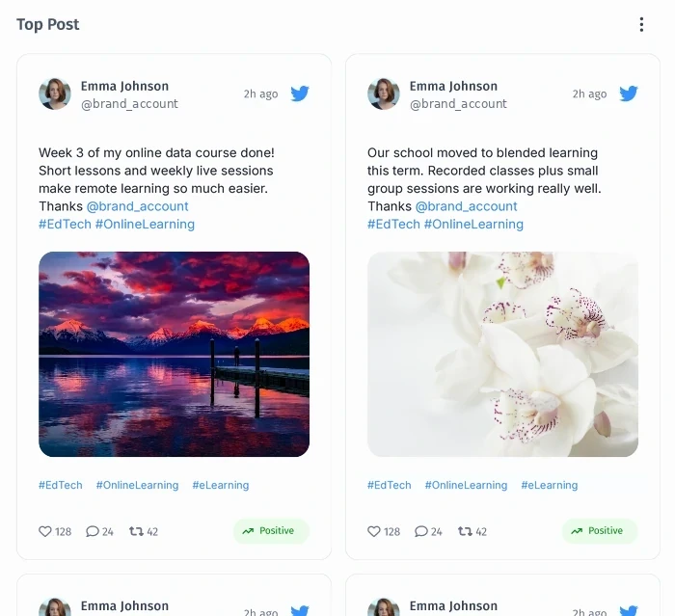Open the white orchid image in the blended learning post
This screenshot has width=675, height=616.
click(x=502, y=355)
